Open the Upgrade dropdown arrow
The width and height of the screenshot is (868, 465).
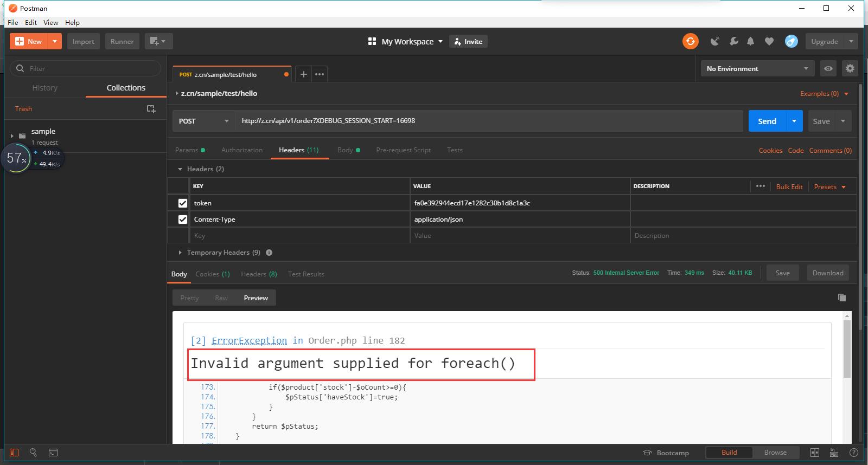[851, 41]
